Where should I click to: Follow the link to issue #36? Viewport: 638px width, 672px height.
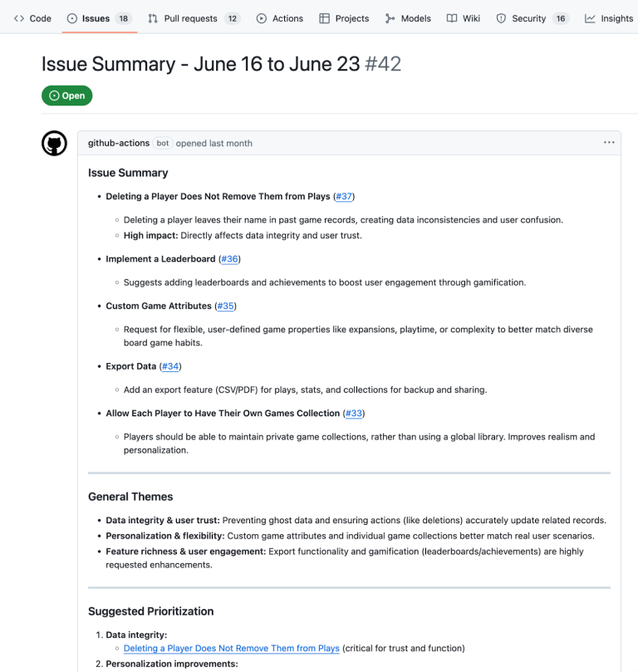coord(229,258)
